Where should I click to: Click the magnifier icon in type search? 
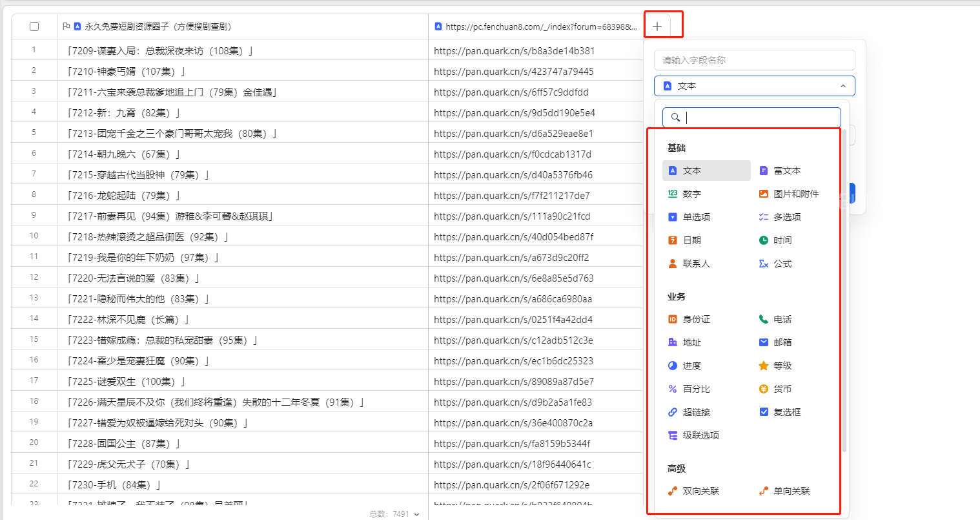point(675,118)
